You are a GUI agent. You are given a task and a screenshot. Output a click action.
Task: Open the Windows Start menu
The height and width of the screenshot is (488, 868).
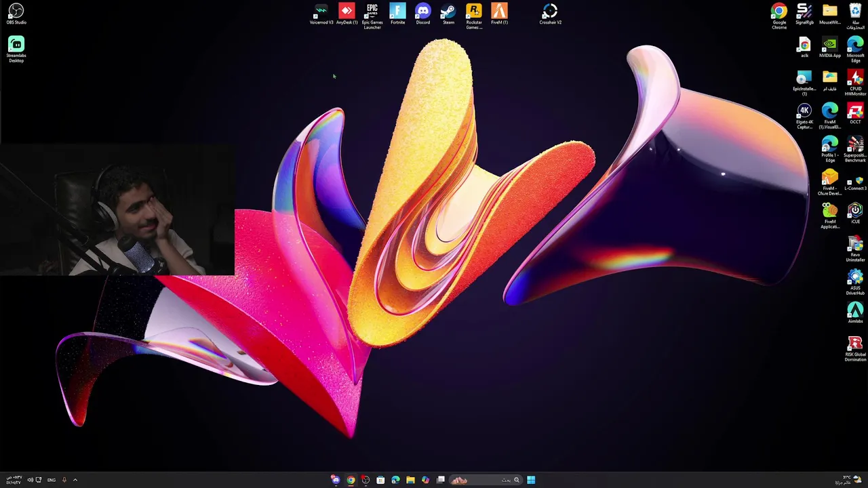click(531, 480)
